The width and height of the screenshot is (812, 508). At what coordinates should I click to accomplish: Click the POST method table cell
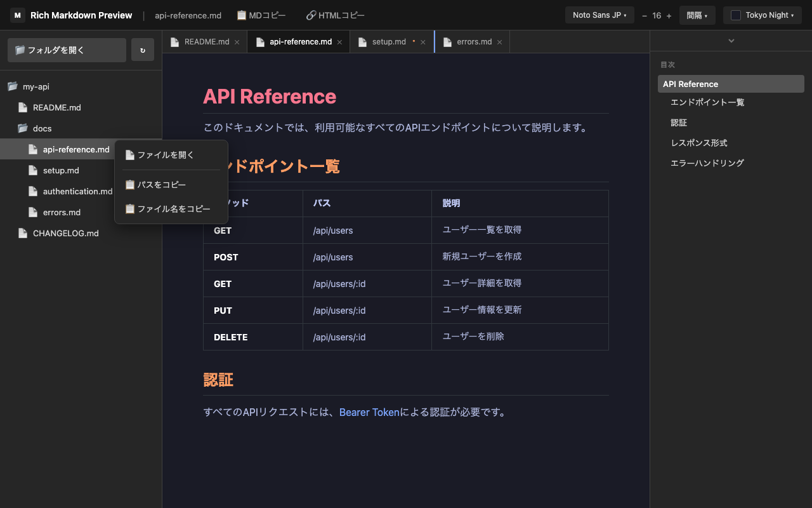(253, 257)
